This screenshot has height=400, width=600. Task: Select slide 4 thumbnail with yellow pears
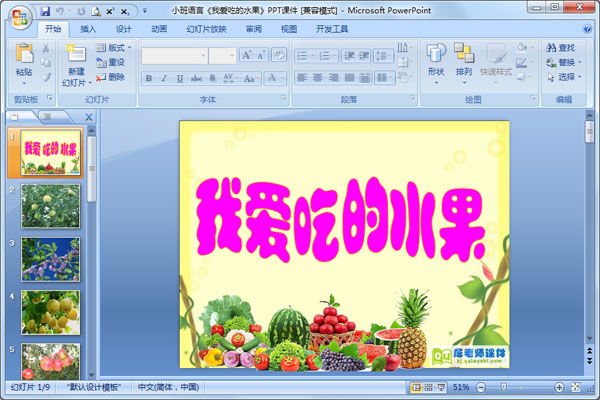click(x=51, y=312)
